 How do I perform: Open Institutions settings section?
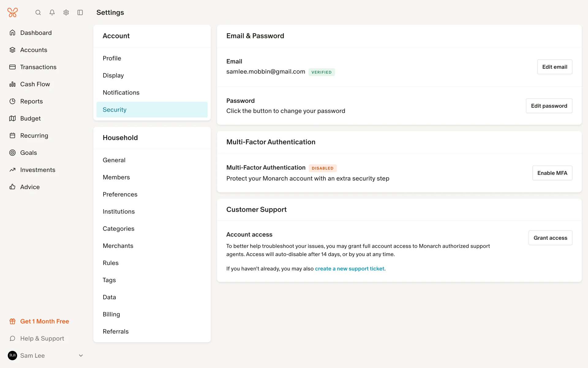(119, 212)
